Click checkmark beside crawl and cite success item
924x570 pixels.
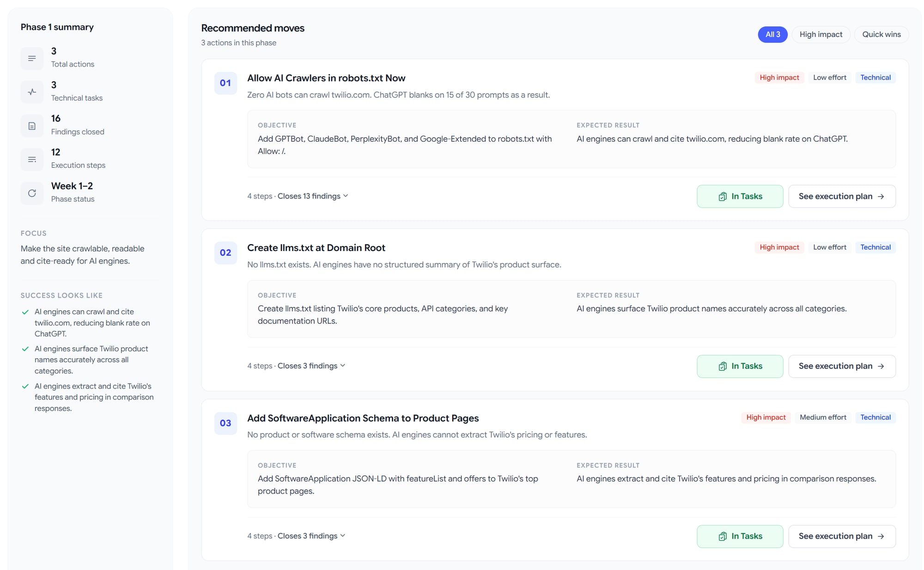point(25,312)
